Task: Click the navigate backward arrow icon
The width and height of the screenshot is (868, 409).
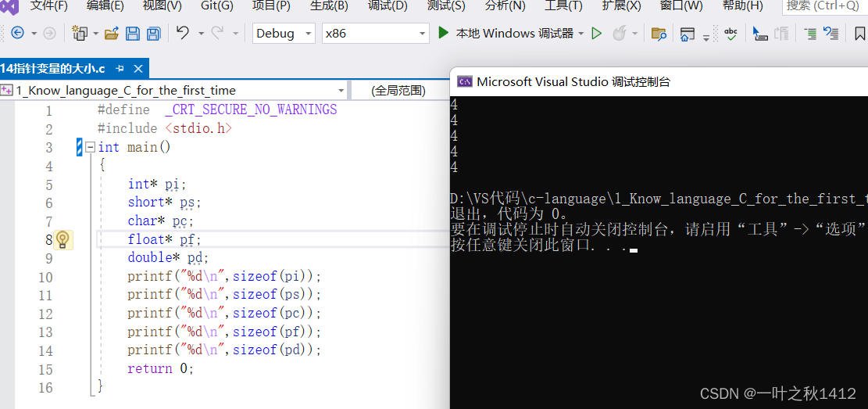Action: click(x=17, y=34)
